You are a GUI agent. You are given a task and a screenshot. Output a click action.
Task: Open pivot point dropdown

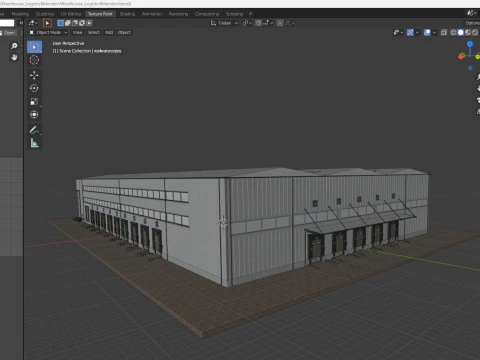pos(247,23)
